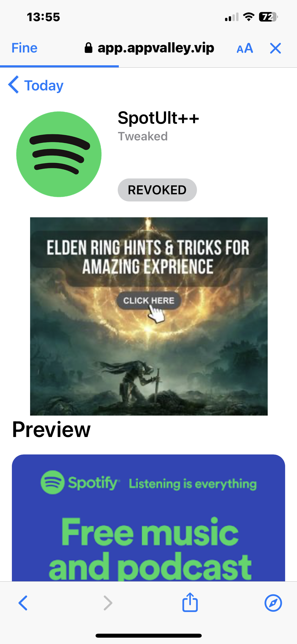This screenshot has width=297, height=644.
Task: Go back using the Today chevron
Action: point(13,85)
